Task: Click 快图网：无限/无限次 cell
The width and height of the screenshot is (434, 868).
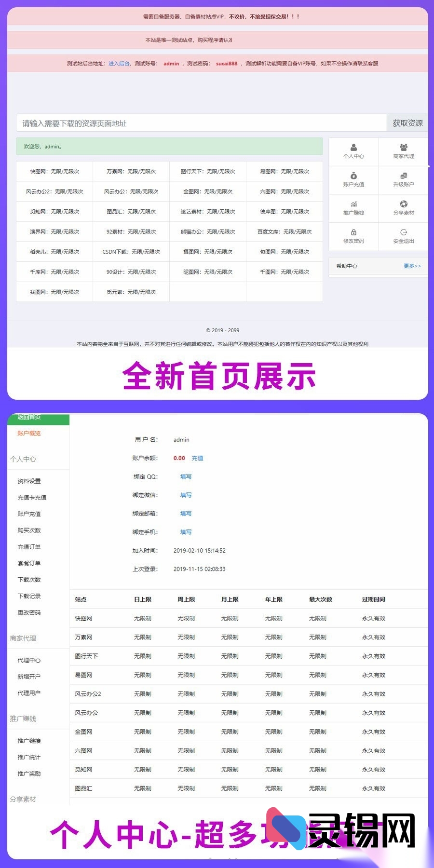Action: click(x=54, y=171)
